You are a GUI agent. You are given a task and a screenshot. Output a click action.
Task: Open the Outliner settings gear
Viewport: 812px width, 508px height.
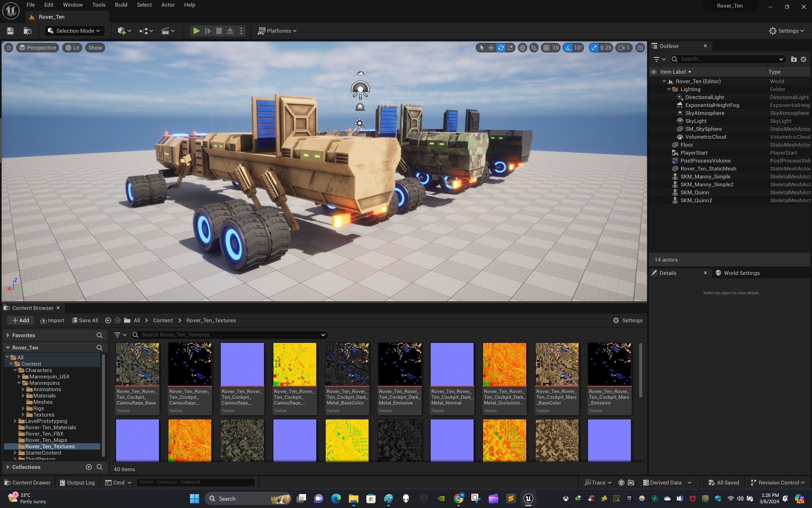(x=803, y=59)
